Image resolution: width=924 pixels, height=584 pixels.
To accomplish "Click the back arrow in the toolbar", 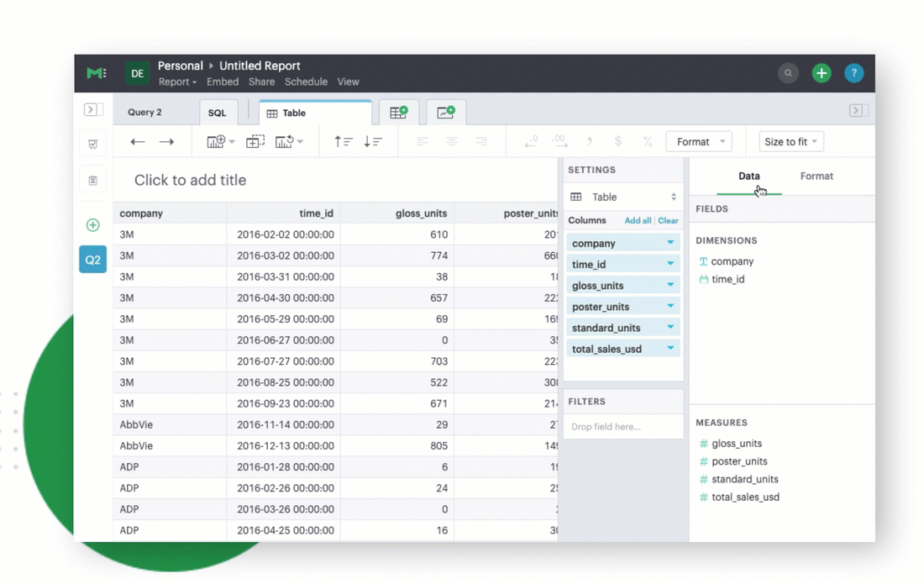I will point(137,141).
